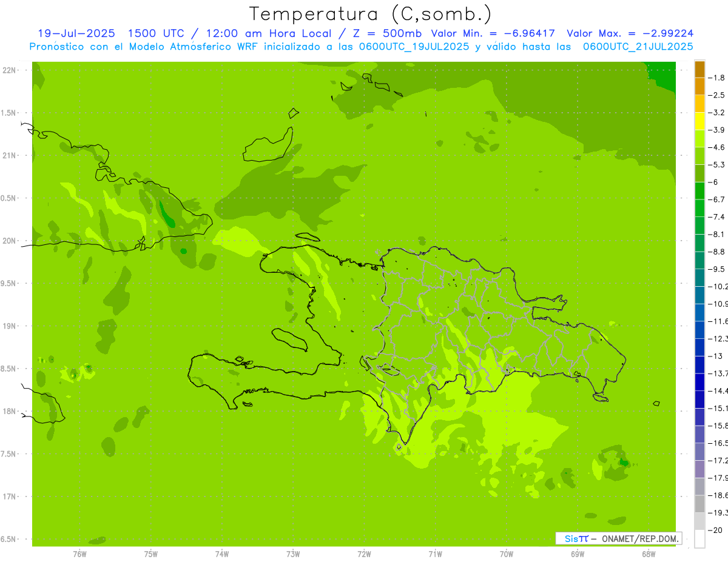Click the '-6.7' colorbar label
Image resolution: width=728 pixels, height=562 pixels.
coord(717,199)
